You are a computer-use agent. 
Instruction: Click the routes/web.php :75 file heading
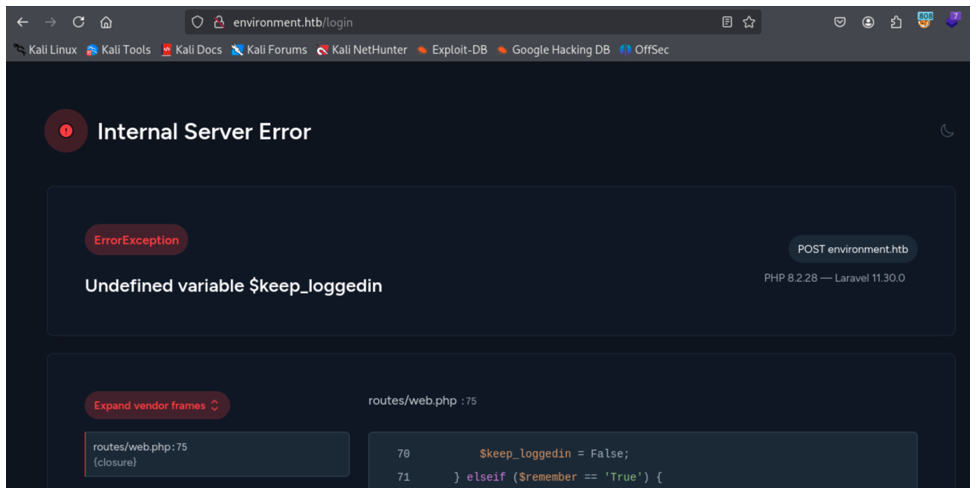pos(422,401)
